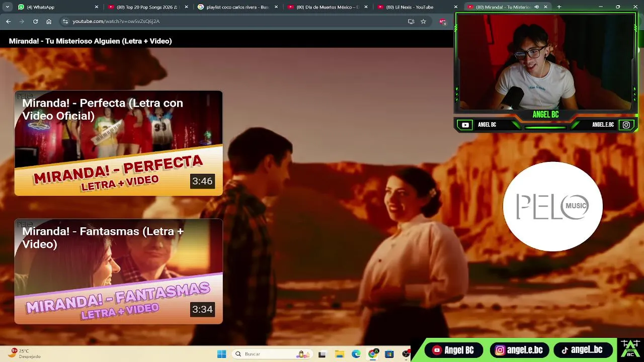Bookmark this page with the star
The image size is (644, 362).
pyautogui.click(x=424, y=22)
